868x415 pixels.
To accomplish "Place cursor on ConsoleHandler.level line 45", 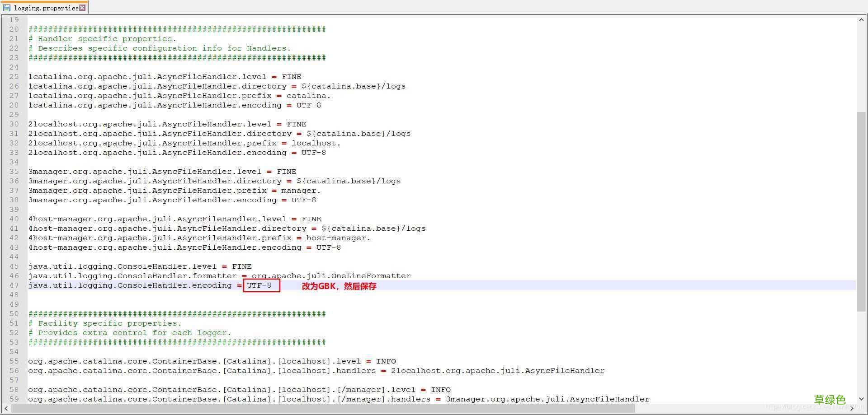I will [x=140, y=266].
